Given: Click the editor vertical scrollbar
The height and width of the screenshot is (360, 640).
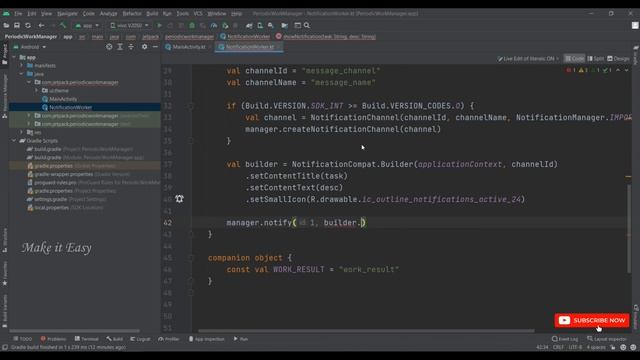Looking at the screenshot, I should 628,229.
